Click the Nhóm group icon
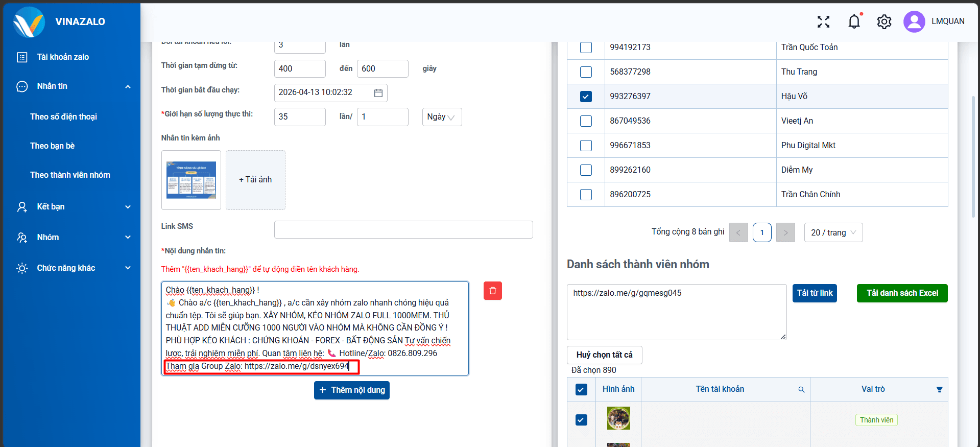Image resolution: width=980 pixels, height=447 pixels. [22, 238]
